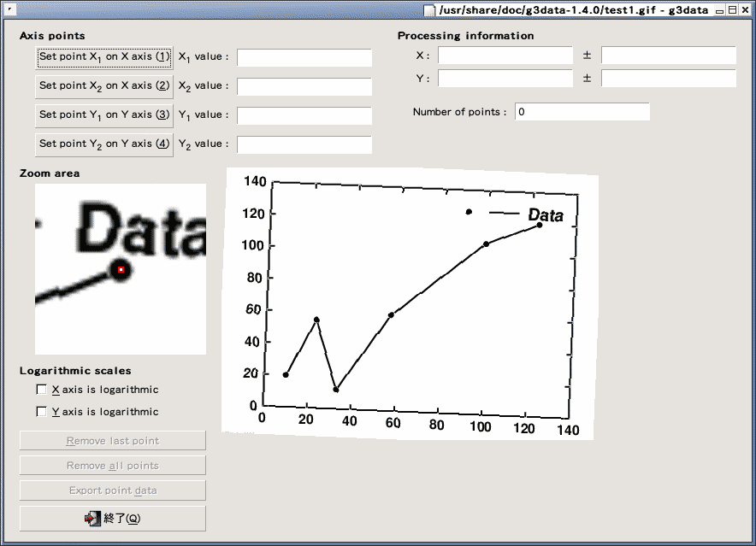Minimize the g3data window
The image size is (756, 546).
pos(719,10)
